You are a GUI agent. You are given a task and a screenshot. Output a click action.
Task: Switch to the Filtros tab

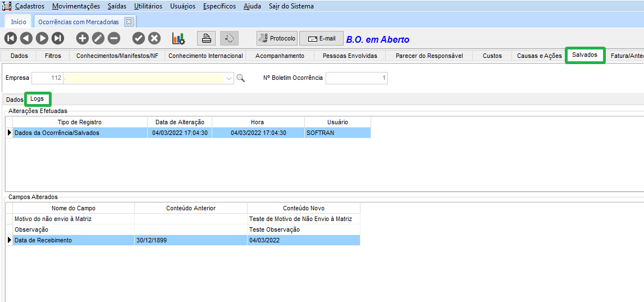(53, 56)
